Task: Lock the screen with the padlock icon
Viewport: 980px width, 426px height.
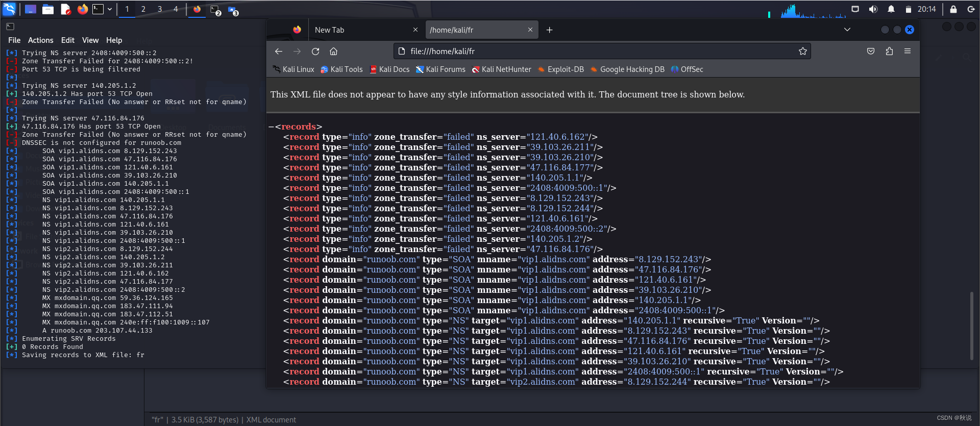Action: pos(953,9)
